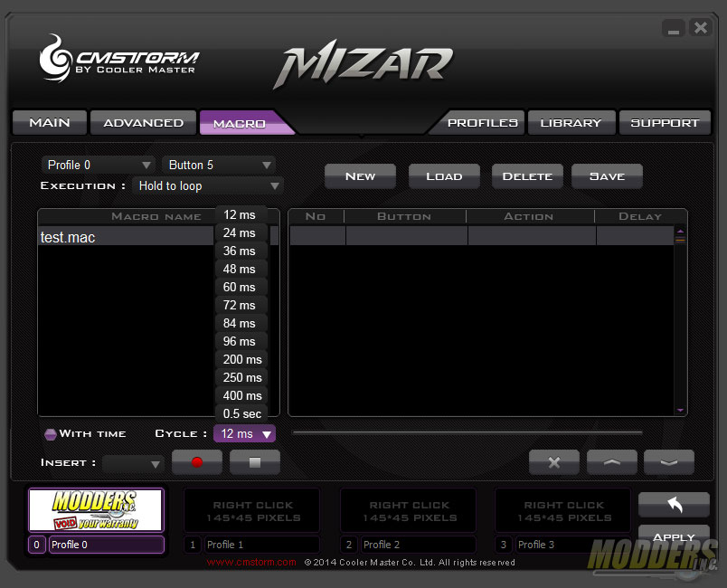Toggle the With Time option
The width and height of the screenshot is (727, 588).
click(x=50, y=434)
